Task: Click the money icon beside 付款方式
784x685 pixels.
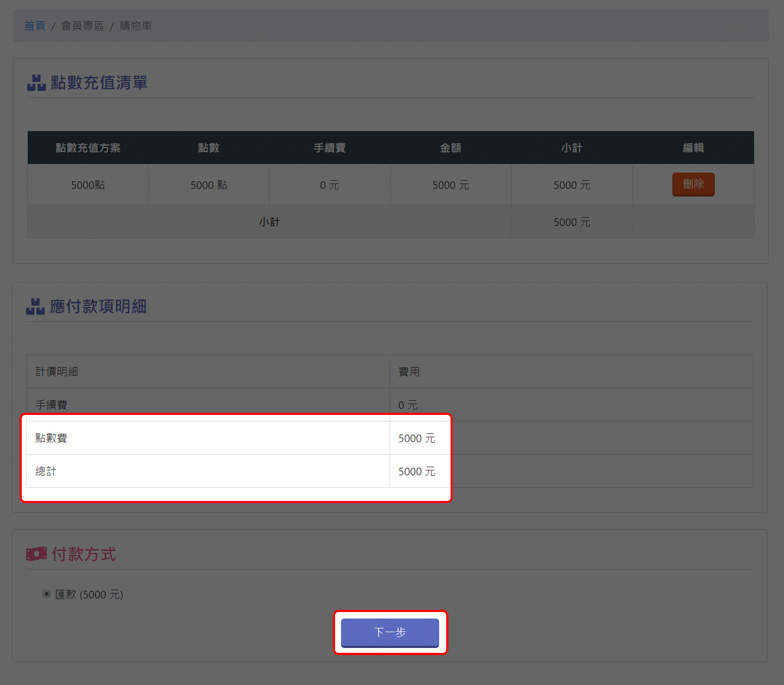Action: (37, 554)
